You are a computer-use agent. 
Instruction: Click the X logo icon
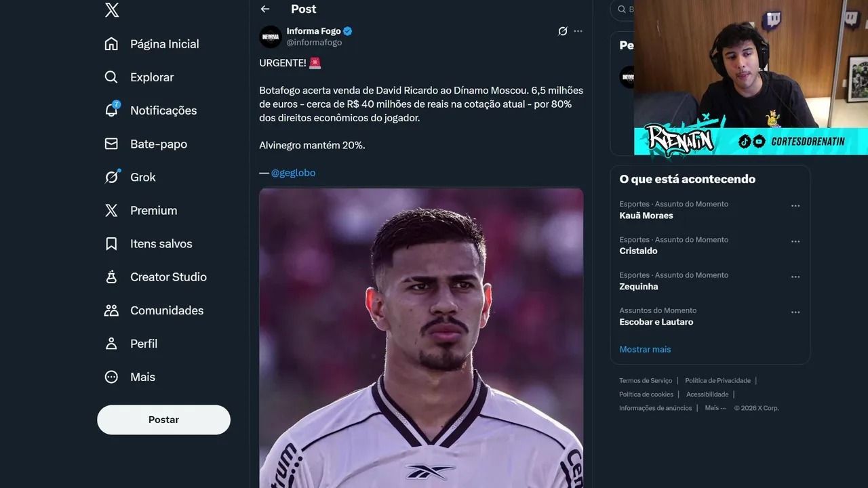point(112,10)
